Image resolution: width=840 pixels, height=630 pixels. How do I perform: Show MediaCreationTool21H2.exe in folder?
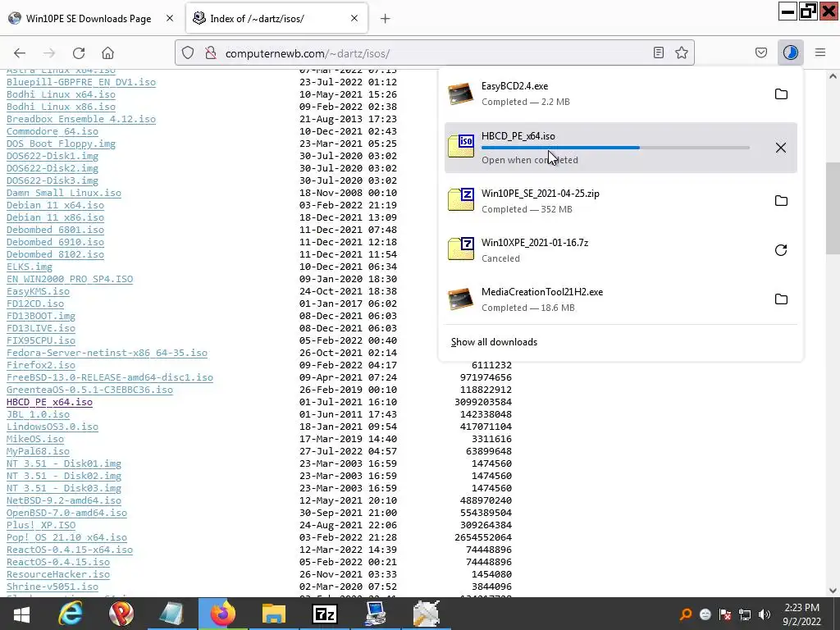[x=781, y=299]
